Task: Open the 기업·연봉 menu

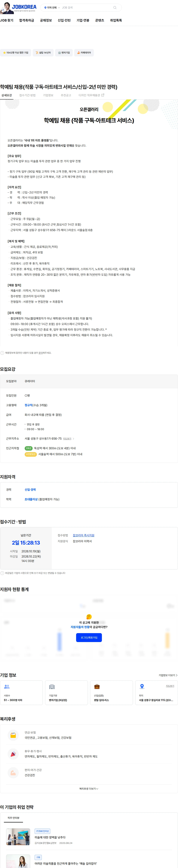Action: point(83,21)
